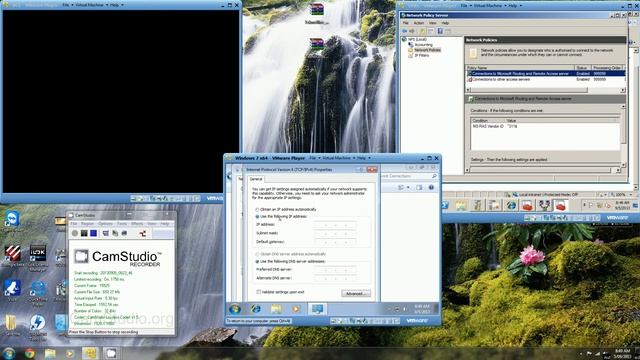Open folder icon in Windows 7 VM taskbar
Screen dimensions: 640x360
(x=276, y=309)
